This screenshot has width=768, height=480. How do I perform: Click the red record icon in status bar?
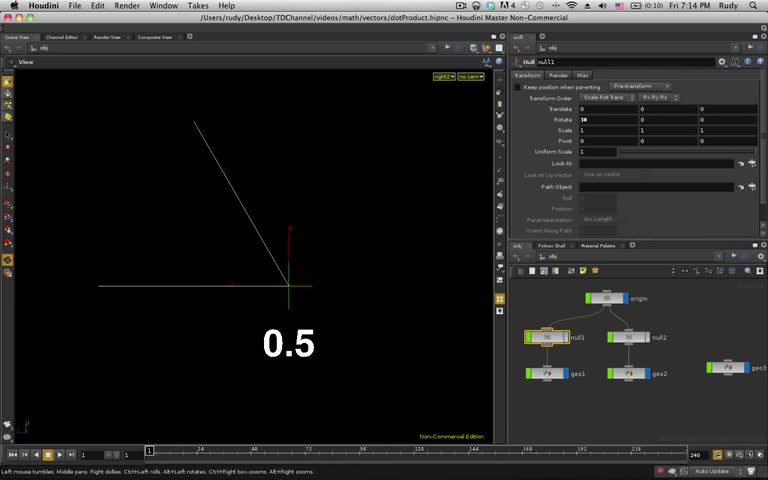[x=660, y=471]
